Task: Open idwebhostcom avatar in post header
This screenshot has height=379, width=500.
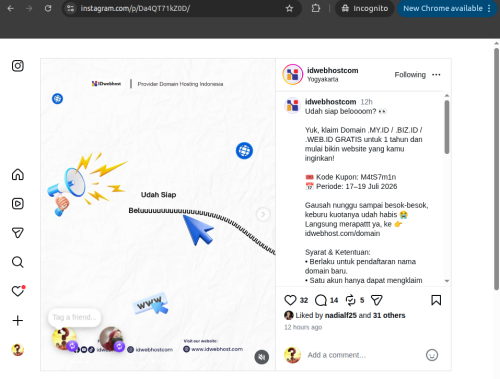Action: tap(293, 74)
